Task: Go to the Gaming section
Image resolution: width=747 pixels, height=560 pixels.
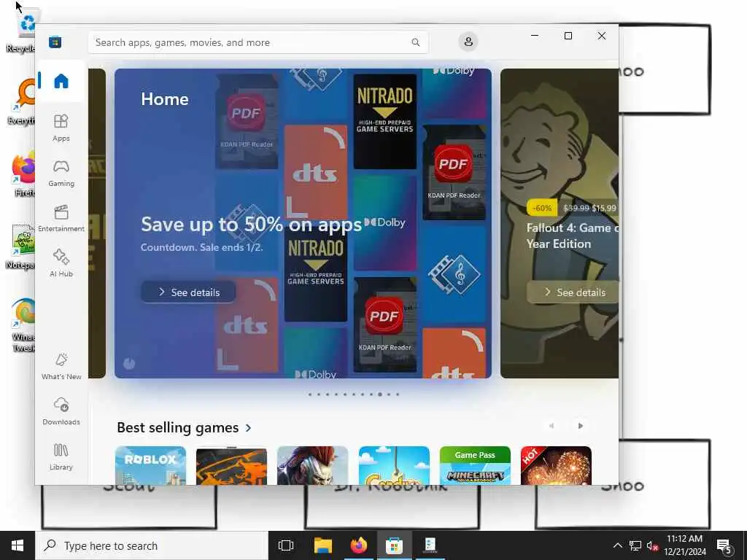Action: 61,174
